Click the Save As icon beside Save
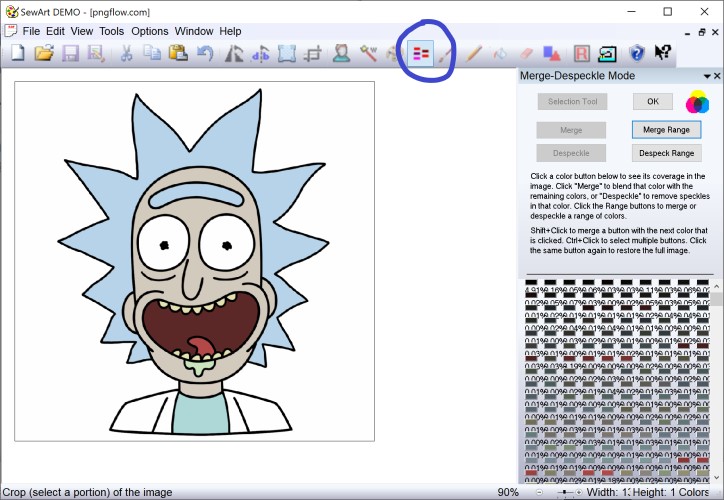 click(x=96, y=53)
